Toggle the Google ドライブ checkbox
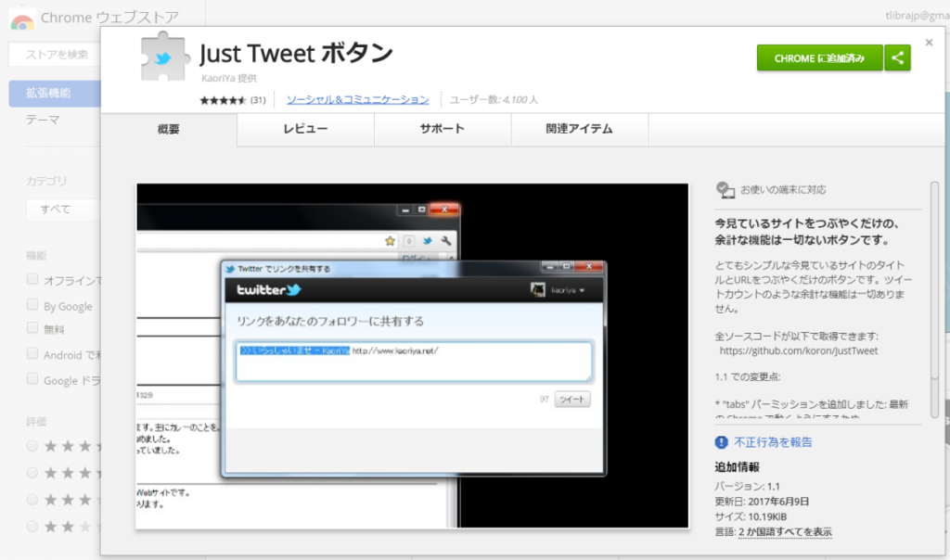The height and width of the screenshot is (560, 950). coord(32,379)
